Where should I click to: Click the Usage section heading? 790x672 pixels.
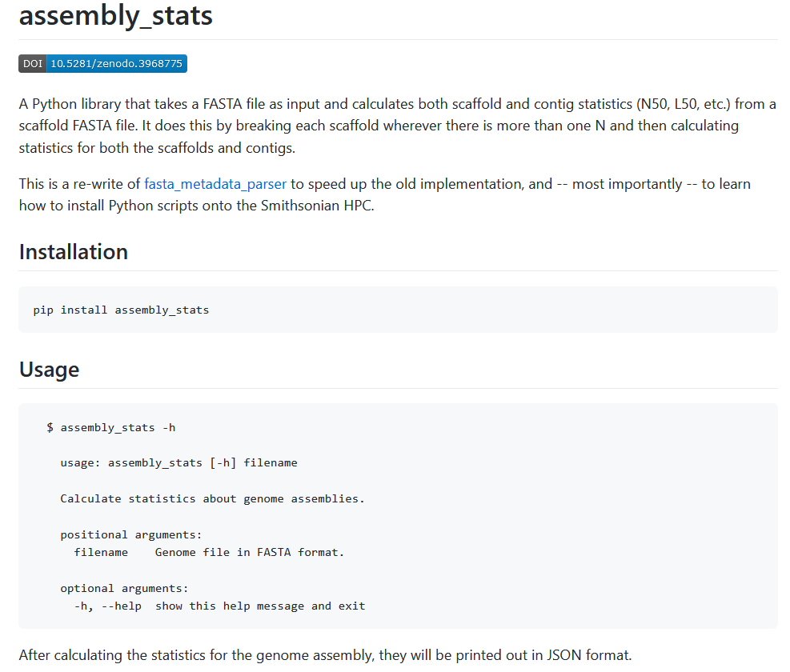point(49,370)
